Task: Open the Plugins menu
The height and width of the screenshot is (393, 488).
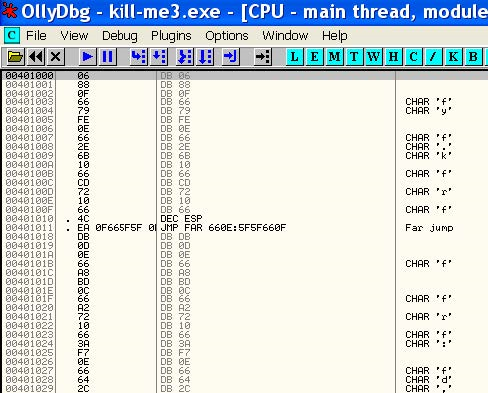Action: (171, 36)
